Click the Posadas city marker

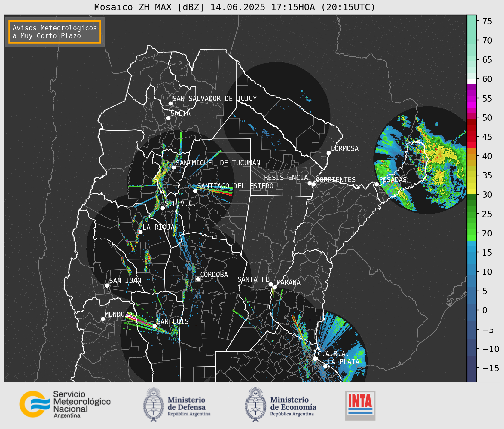377,184
